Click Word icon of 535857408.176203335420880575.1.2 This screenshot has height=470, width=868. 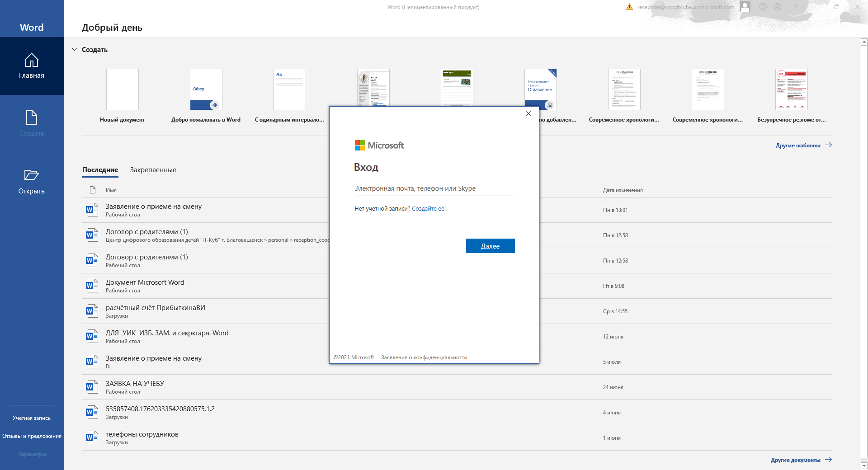(92, 412)
